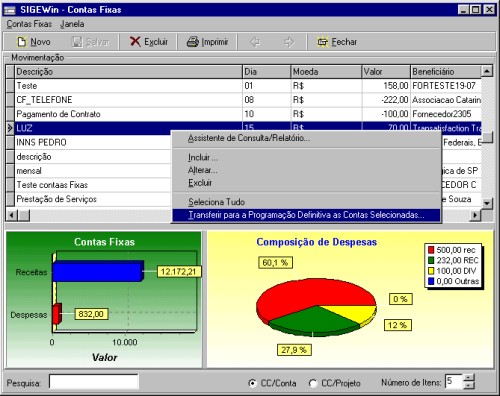This screenshot has height=396, width=500.
Task: Click the SIGEWin title bar system icon
Action: coord(10,10)
